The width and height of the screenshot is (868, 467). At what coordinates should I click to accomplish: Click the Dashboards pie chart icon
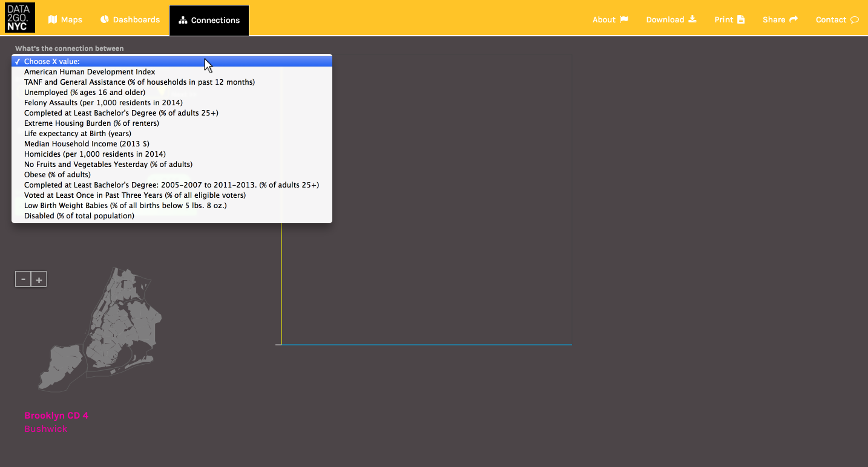(x=105, y=19)
